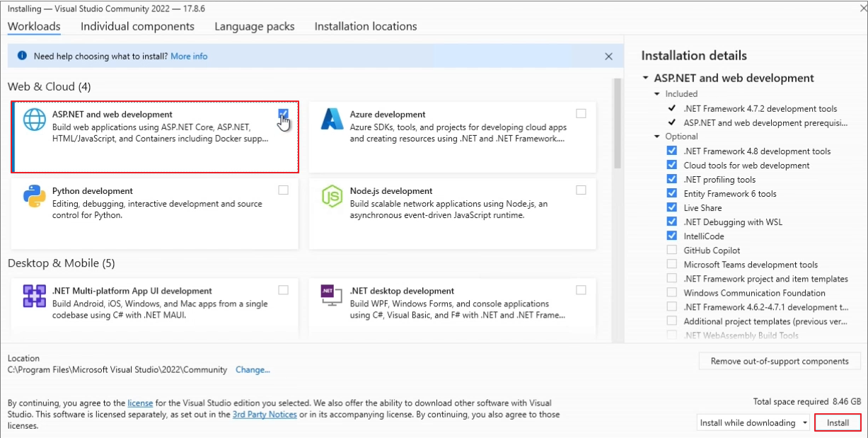Collapse the Optional section

pyautogui.click(x=657, y=137)
